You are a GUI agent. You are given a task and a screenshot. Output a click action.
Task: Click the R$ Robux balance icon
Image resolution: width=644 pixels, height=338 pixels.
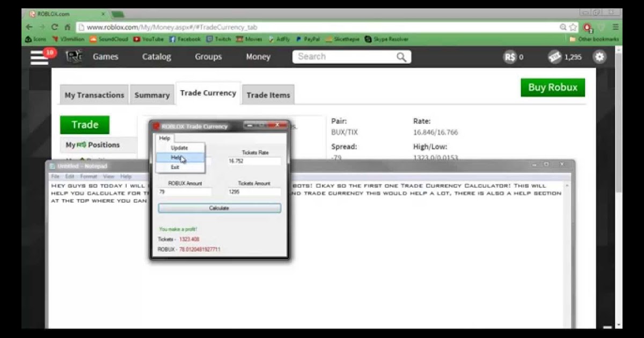[x=510, y=57]
